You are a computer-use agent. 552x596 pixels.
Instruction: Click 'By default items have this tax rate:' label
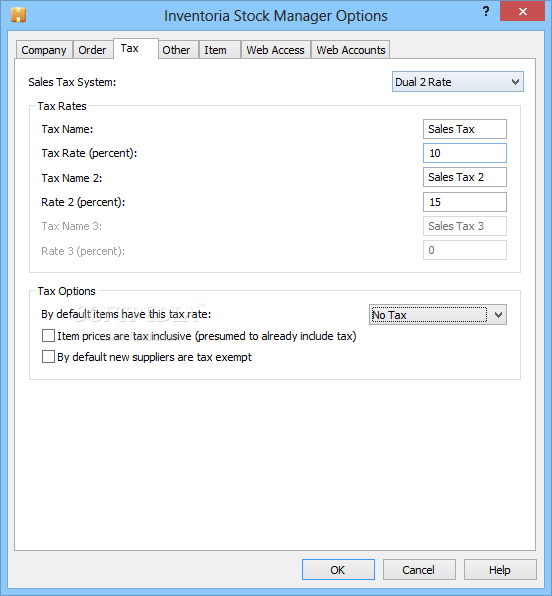click(126, 314)
